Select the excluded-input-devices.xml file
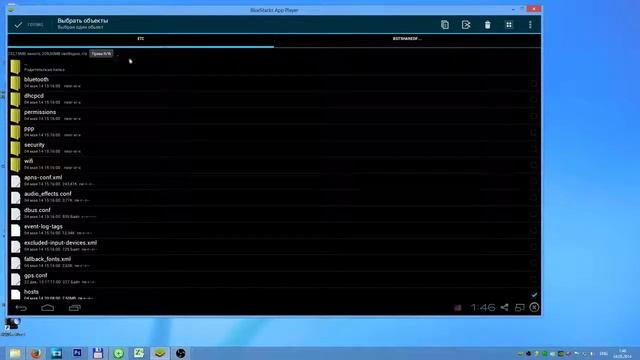The image size is (640, 360). point(274,246)
